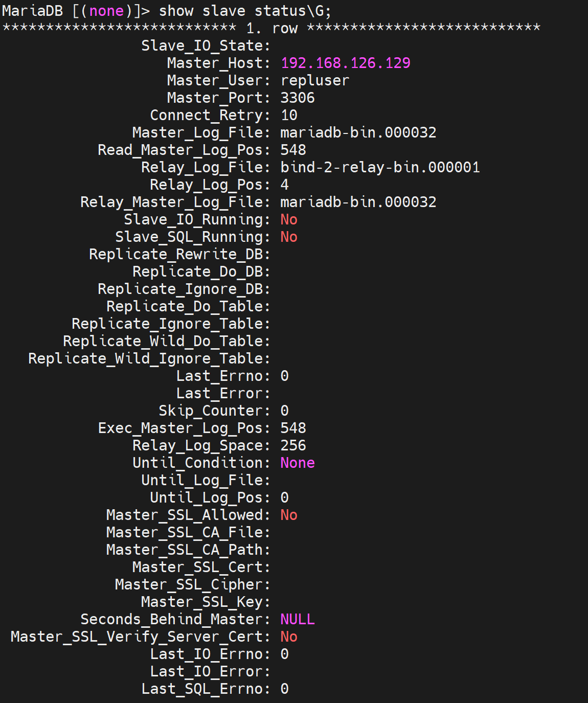This screenshot has height=703, width=588.
Task: Click the relay log file bind-2-relay-bin.000001
Action: pyautogui.click(x=380, y=167)
